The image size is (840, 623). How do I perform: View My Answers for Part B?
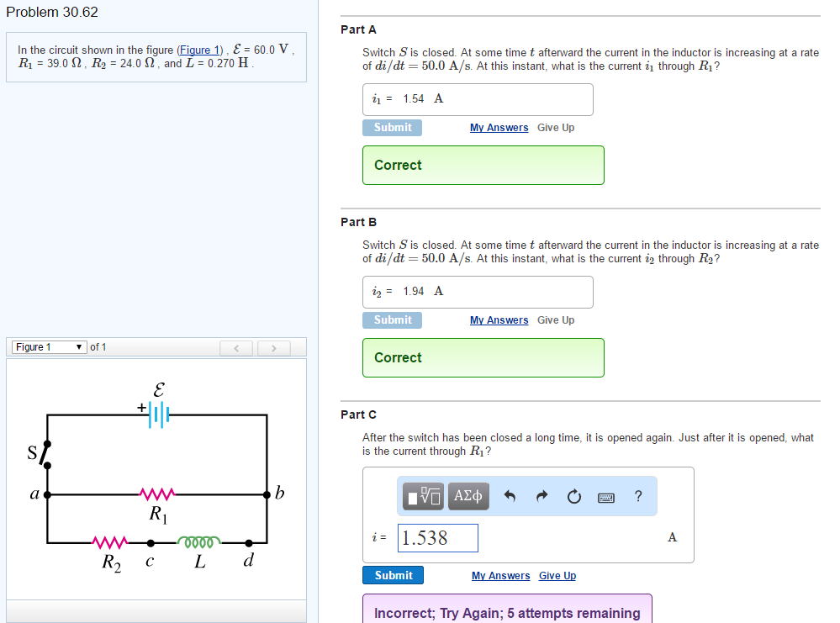[499, 319]
